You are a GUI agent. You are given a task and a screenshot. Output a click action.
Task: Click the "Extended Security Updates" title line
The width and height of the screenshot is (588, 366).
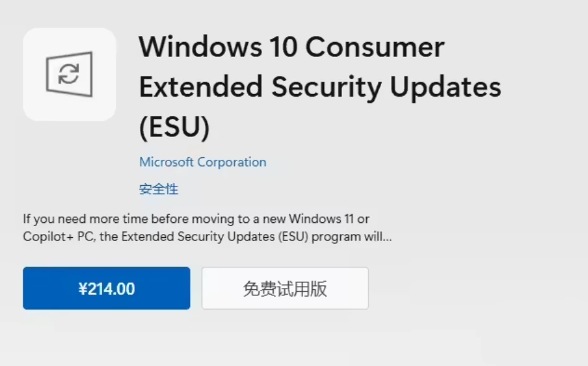click(320, 87)
